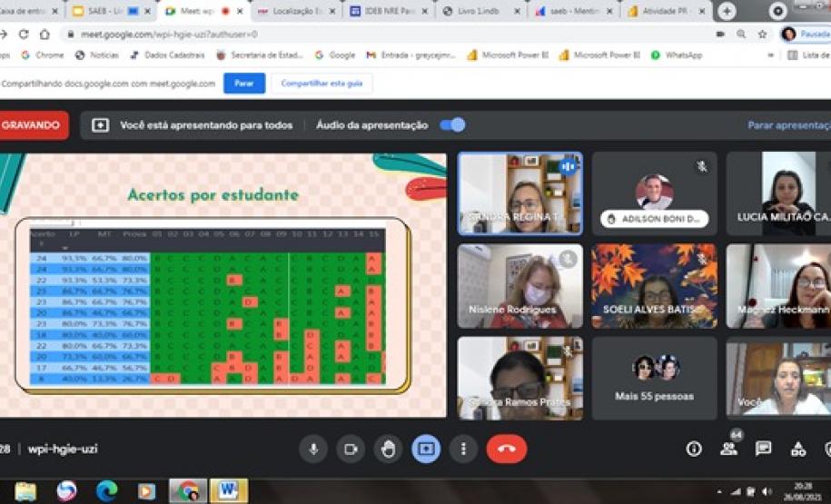
Task: Open Microsoft Word from the taskbar
Action: click(228, 491)
